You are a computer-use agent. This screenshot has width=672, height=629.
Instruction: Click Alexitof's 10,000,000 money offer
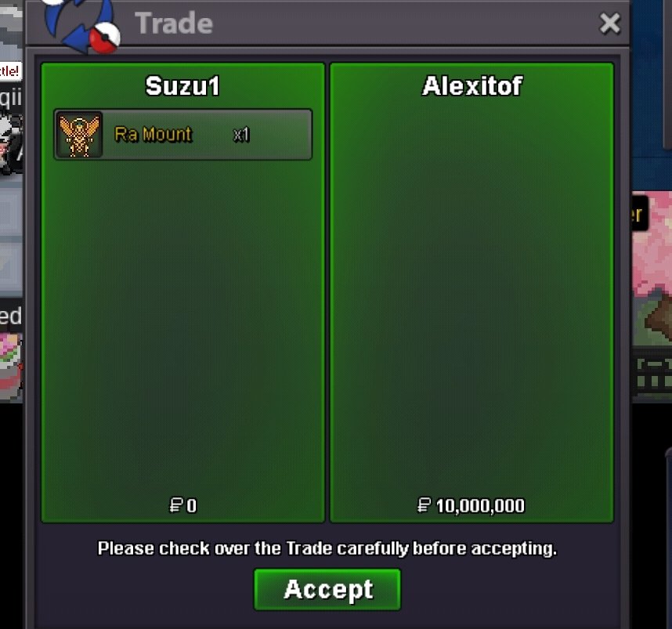pos(480,506)
